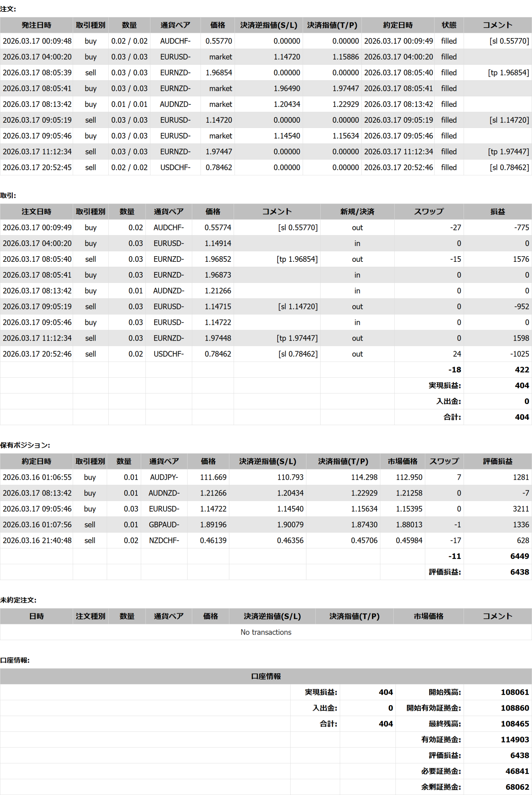Viewport: 532px width, 795px height.
Task: Click the 状態 column header in orders table
Action: 449,25
